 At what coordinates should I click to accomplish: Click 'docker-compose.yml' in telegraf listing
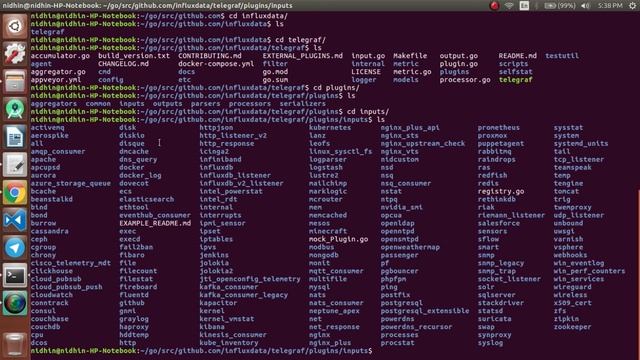click(x=216, y=64)
